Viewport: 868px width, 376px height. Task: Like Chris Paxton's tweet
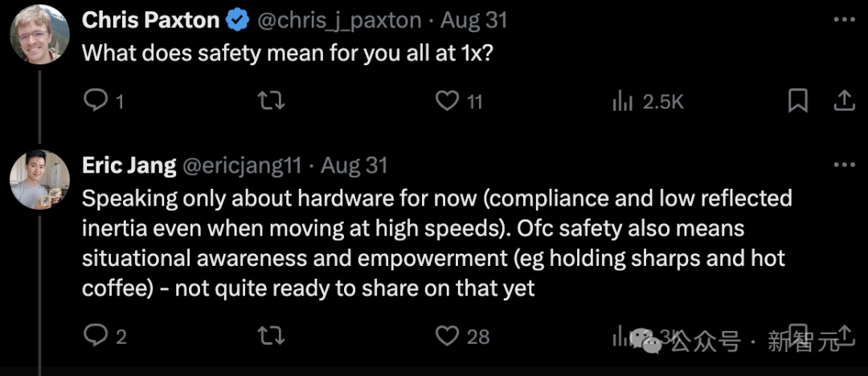[x=447, y=101]
